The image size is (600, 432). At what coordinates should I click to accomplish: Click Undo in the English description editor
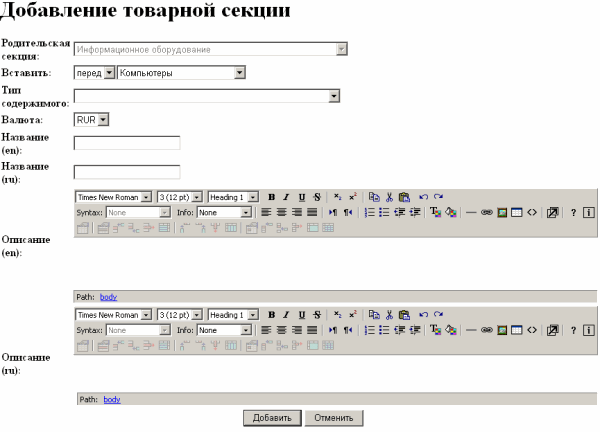click(x=423, y=198)
